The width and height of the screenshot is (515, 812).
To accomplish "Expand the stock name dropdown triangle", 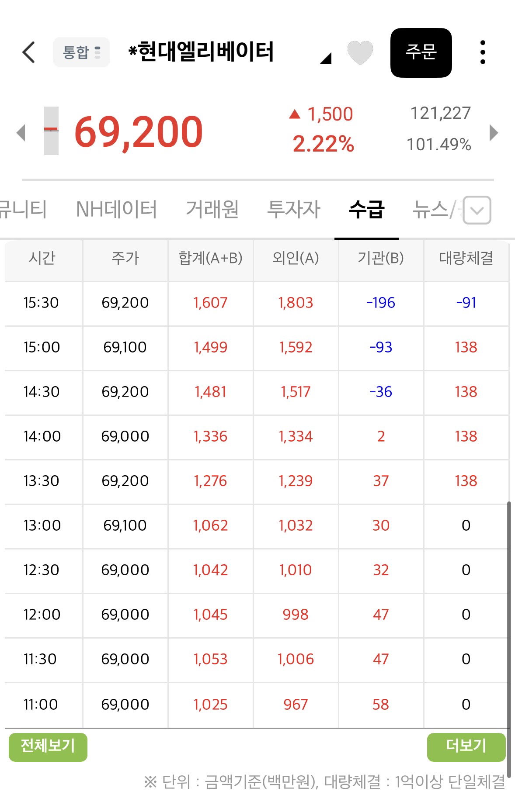I will (x=326, y=58).
